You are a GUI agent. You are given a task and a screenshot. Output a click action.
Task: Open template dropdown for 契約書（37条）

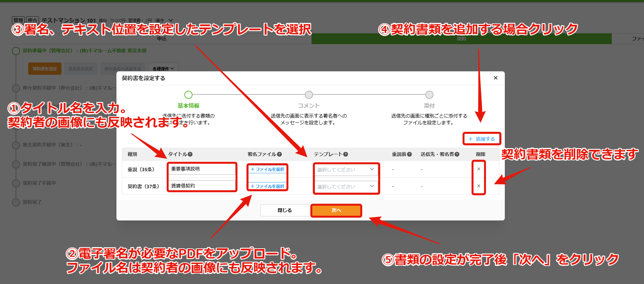(346, 187)
